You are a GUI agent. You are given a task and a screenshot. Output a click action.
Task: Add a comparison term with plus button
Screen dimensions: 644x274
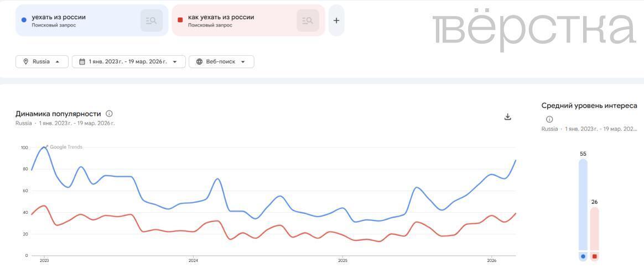336,21
